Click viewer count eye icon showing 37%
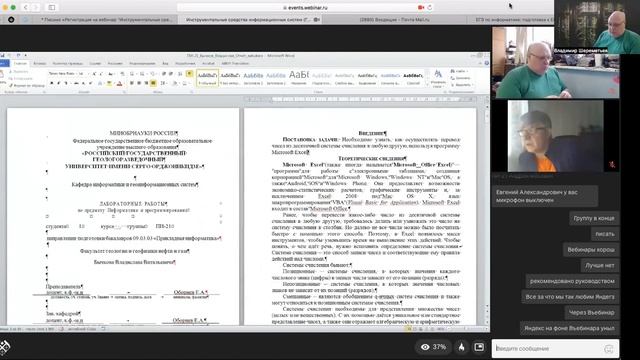Image resolution: width=640 pixels, height=360 pixels. 425,347
